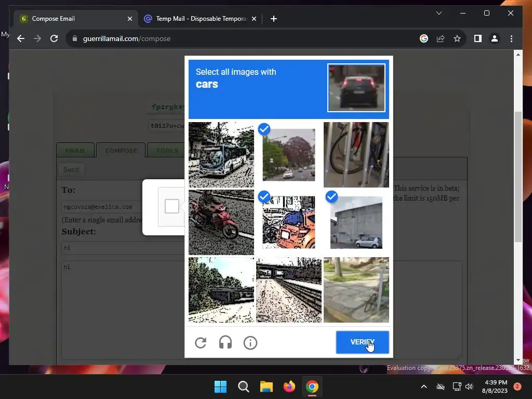Click the address bar URL field
532x399 pixels.
pos(244,38)
